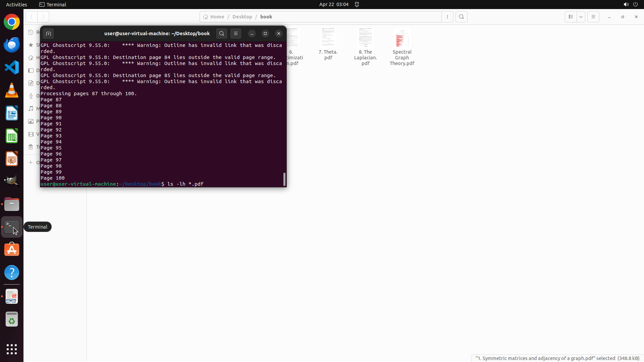
Task: Open Spectral Graph Theory.pdf file
Action: click(402, 47)
